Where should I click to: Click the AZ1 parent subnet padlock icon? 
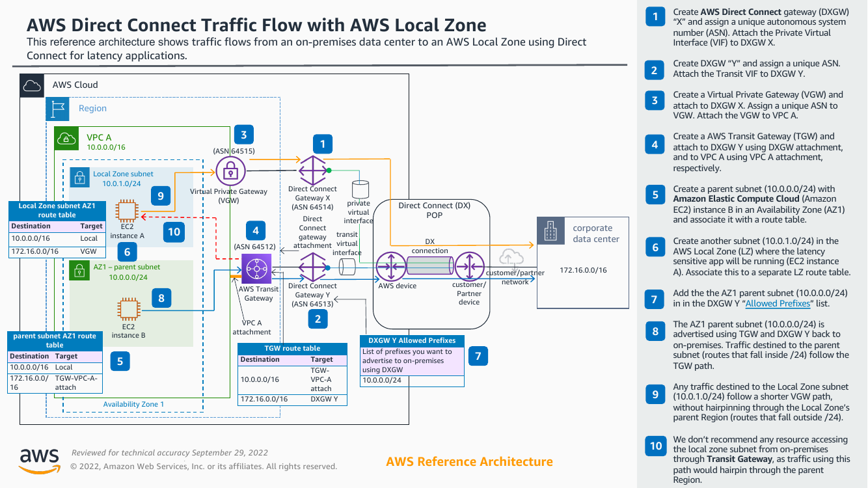79,270
